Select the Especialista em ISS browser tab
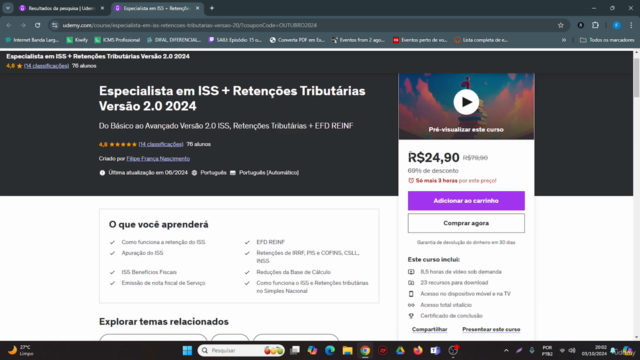This screenshot has height=360, width=640. click(156, 8)
